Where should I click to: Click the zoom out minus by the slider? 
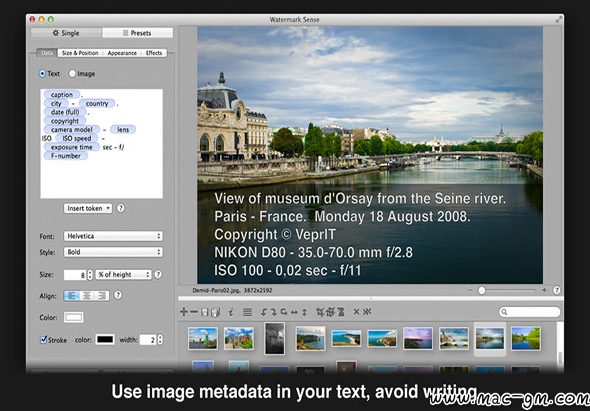click(x=470, y=290)
